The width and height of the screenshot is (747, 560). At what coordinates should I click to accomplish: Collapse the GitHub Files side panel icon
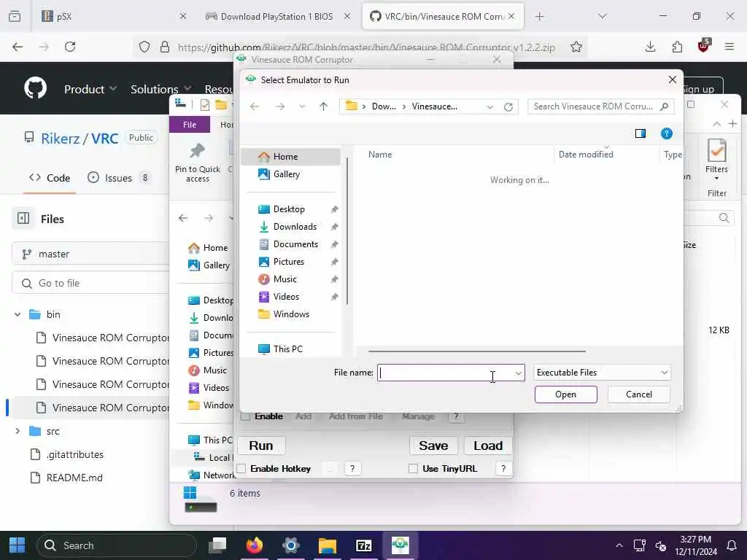(x=23, y=219)
